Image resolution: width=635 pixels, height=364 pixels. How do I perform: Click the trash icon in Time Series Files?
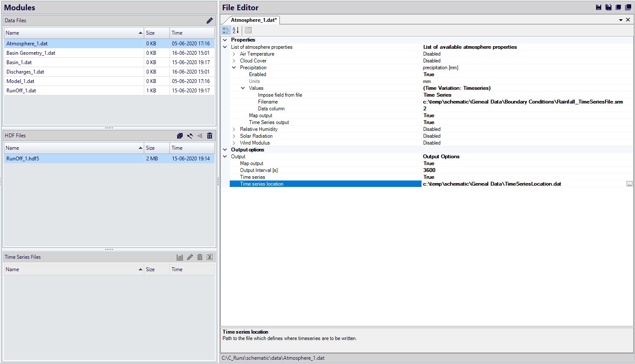coord(200,257)
